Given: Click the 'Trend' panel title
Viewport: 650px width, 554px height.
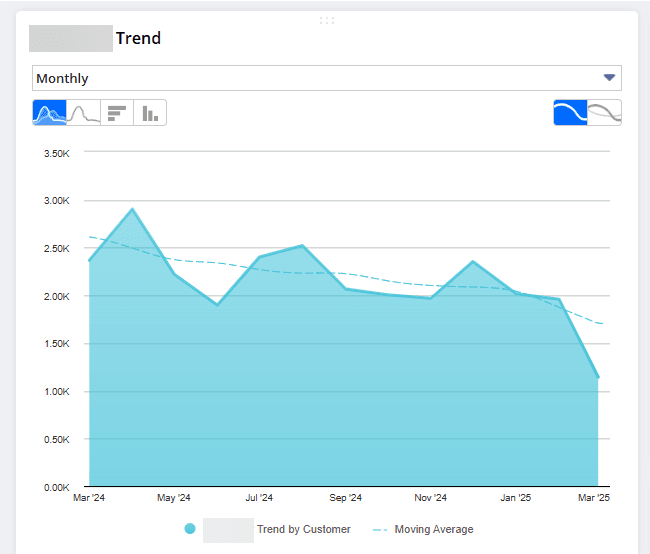Looking at the screenshot, I should coord(138,38).
